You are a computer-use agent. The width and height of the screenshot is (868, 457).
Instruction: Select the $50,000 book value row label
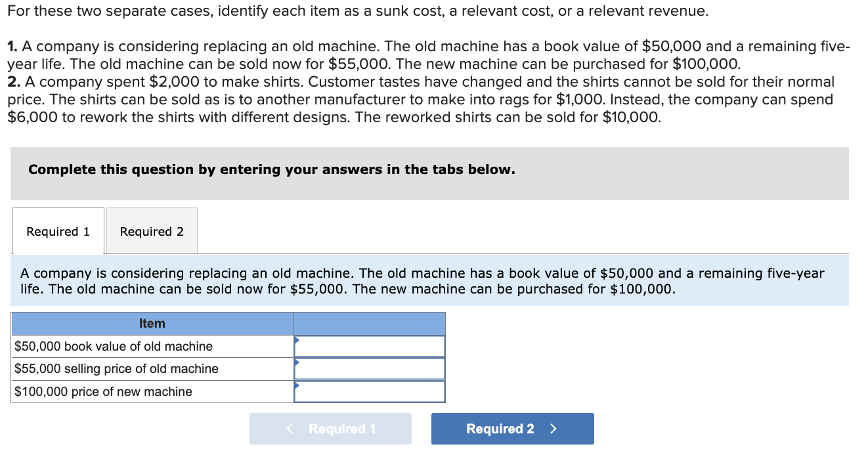point(113,346)
